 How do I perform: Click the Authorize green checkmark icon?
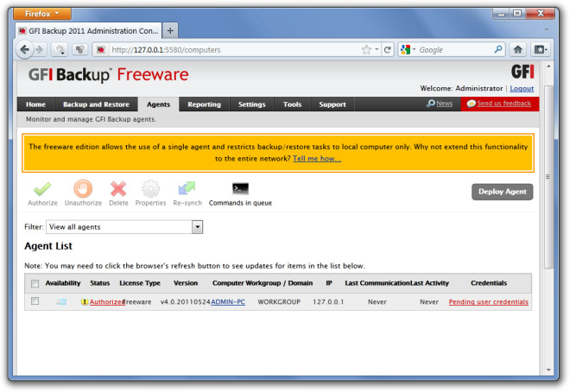click(x=42, y=189)
